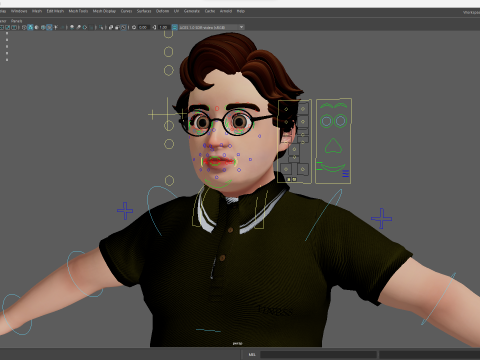Open the UV menu
Screen dimensions: 480x360
click(176, 11)
